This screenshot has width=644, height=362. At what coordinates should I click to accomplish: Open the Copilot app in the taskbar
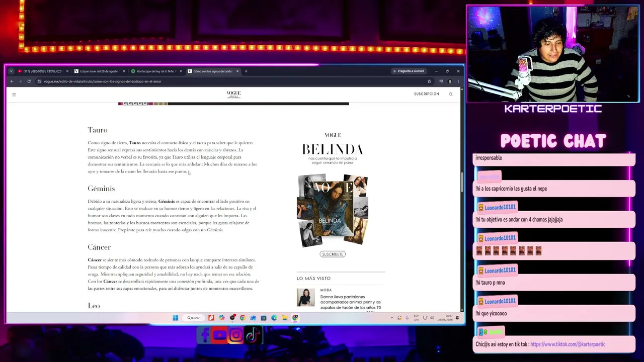click(x=221, y=318)
